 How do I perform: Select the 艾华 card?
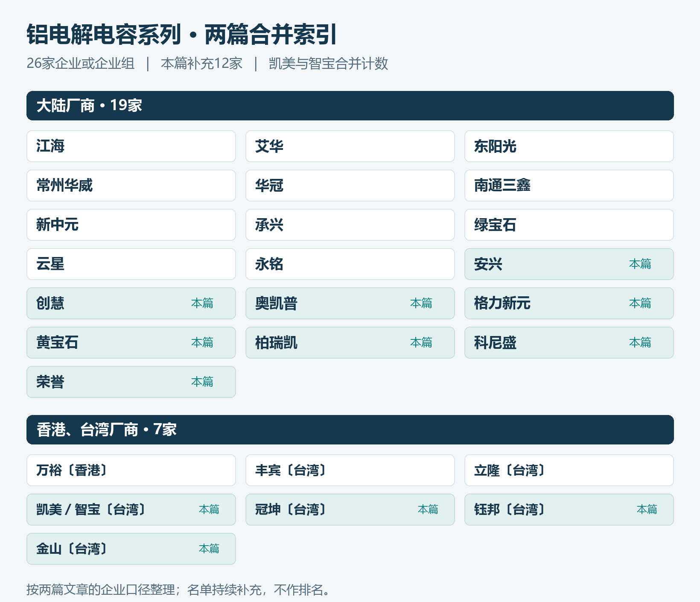click(x=350, y=146)
